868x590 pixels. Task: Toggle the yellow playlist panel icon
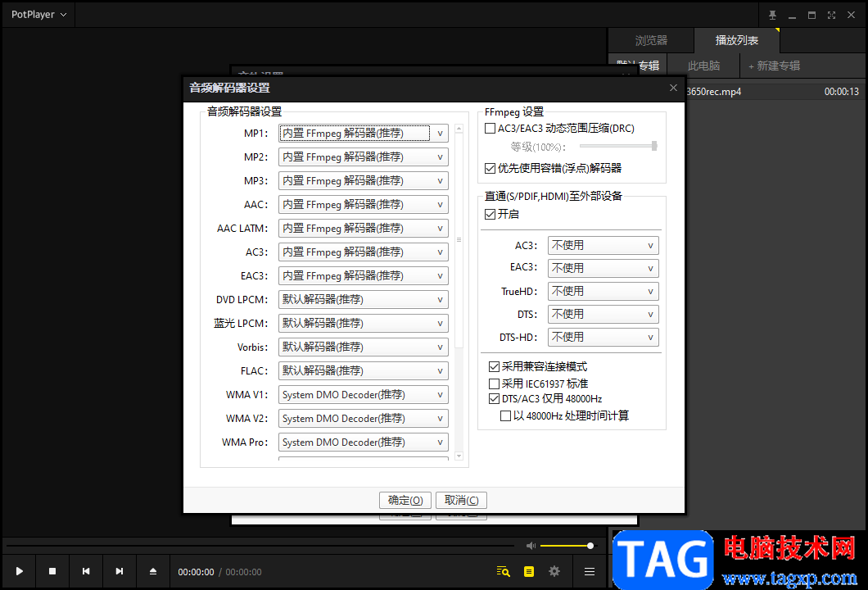click(x=529, y=571)
